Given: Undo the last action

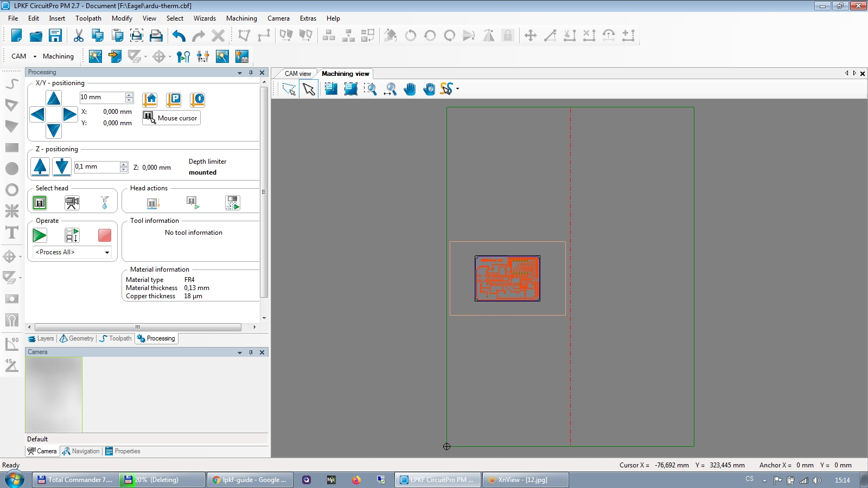Looking at the screenshot, I should click(179, 36).
